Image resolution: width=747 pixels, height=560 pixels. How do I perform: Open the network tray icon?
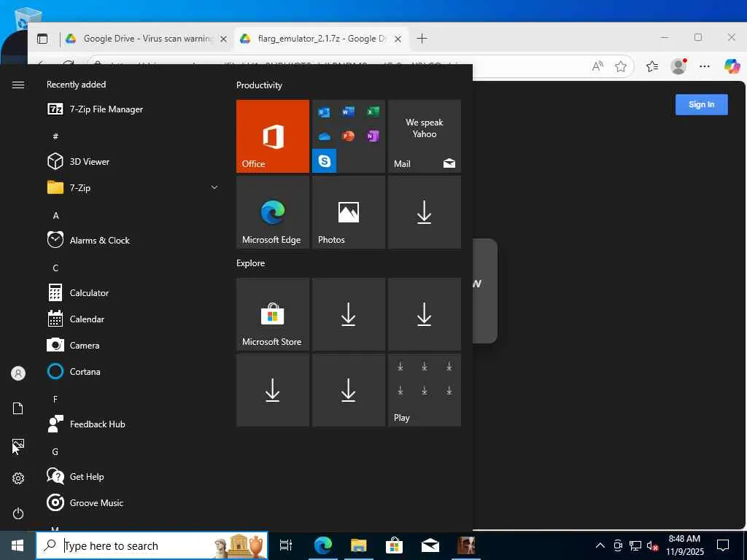635,545
